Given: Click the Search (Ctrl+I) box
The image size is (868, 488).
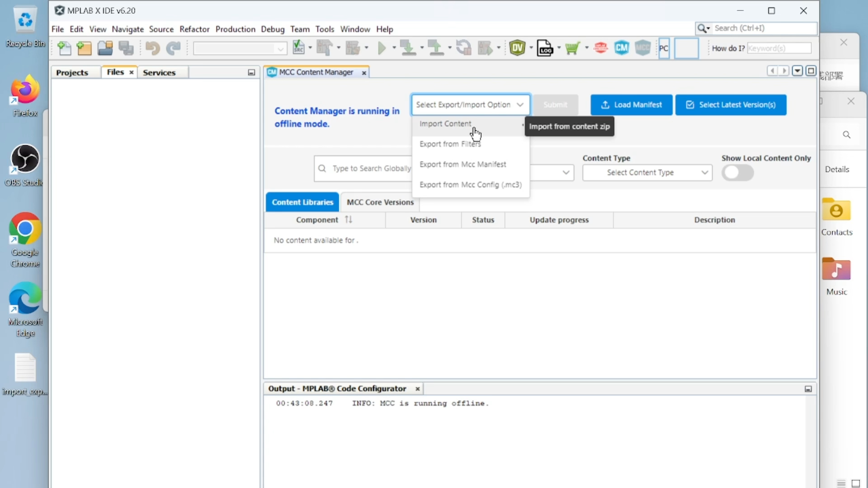Looking at the screenshot, I should click(x=756, y=28).
